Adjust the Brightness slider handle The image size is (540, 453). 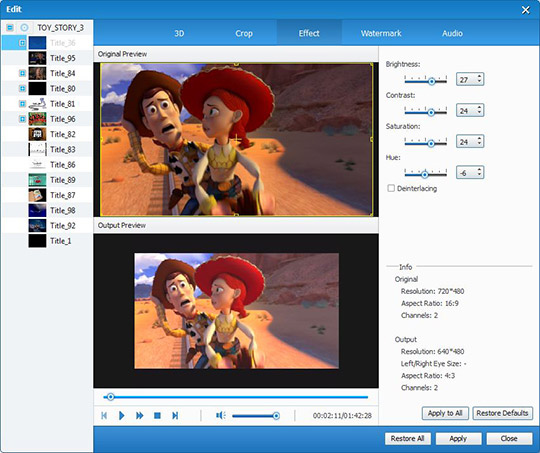tap(431, 81)
